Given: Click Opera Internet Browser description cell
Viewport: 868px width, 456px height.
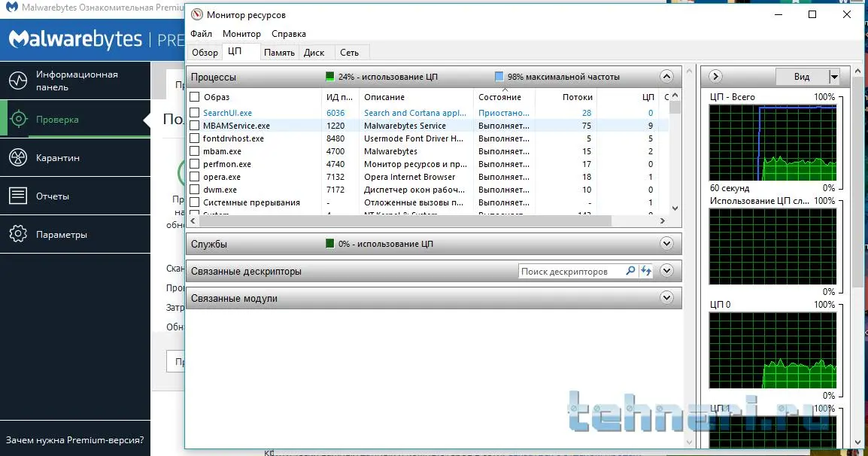Looking at the screenshot, I should [x=409, y=177].
